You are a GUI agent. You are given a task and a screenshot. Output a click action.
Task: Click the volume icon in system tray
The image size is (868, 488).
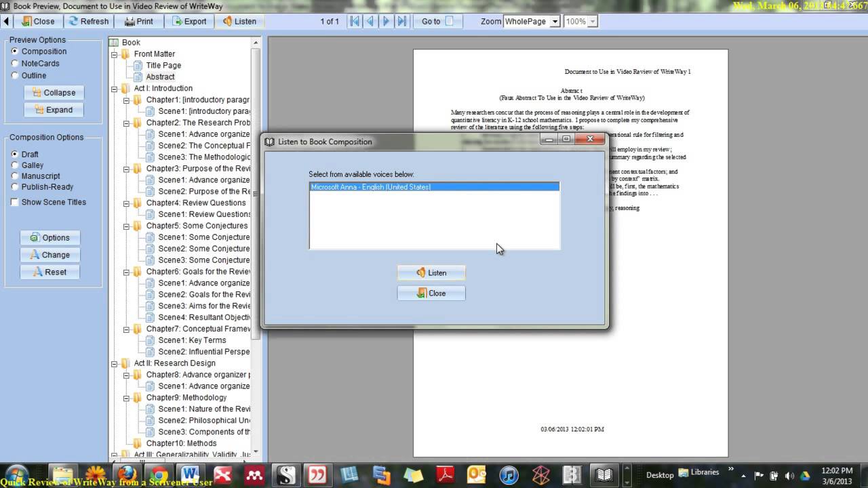coord(790,476)
